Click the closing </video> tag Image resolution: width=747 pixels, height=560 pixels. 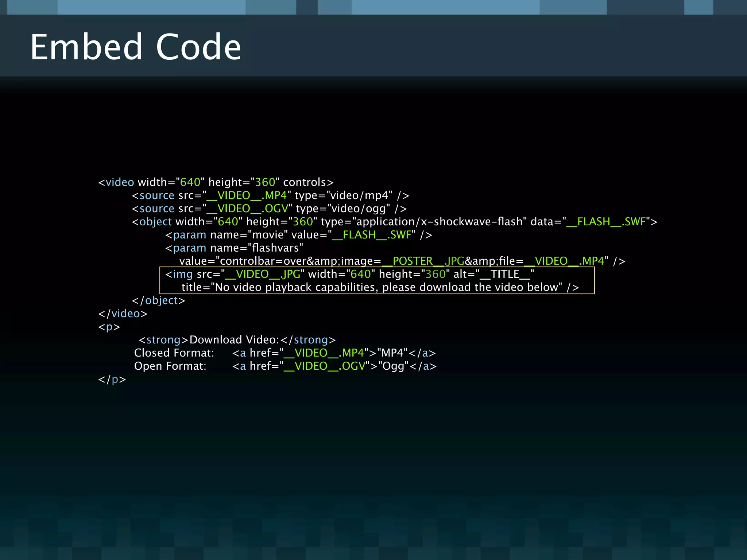pos(123,314)
